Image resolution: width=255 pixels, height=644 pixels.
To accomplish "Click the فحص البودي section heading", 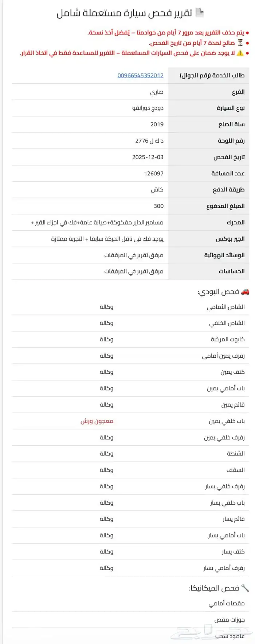I will pyautogui.click(x=218, y=292).
